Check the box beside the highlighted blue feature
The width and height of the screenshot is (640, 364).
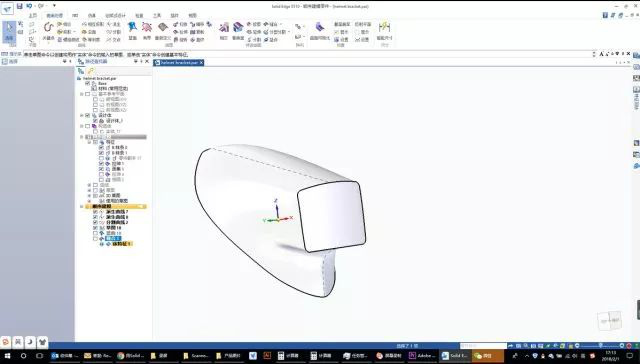point(95,238)
